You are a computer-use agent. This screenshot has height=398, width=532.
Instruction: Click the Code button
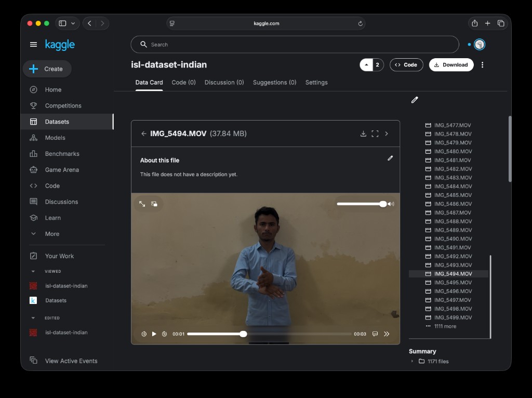point(406,65)
